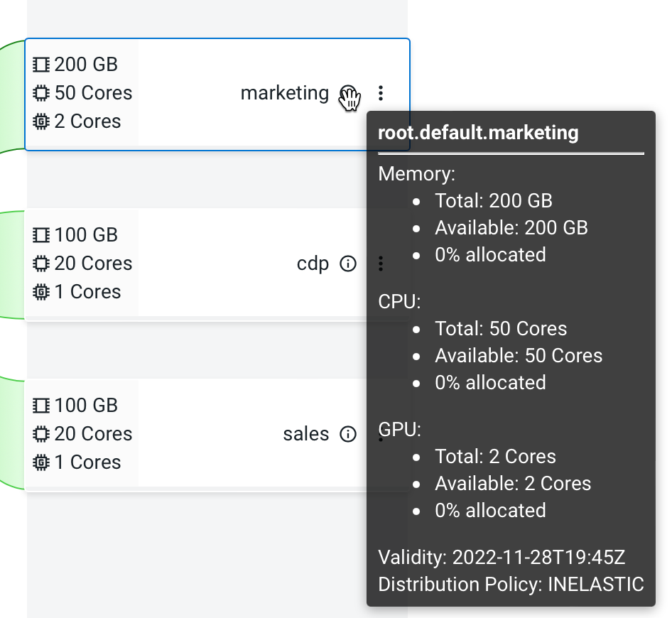
Task: Click the CPU cores icon on the marketing queue
Action: pos(41,92)
